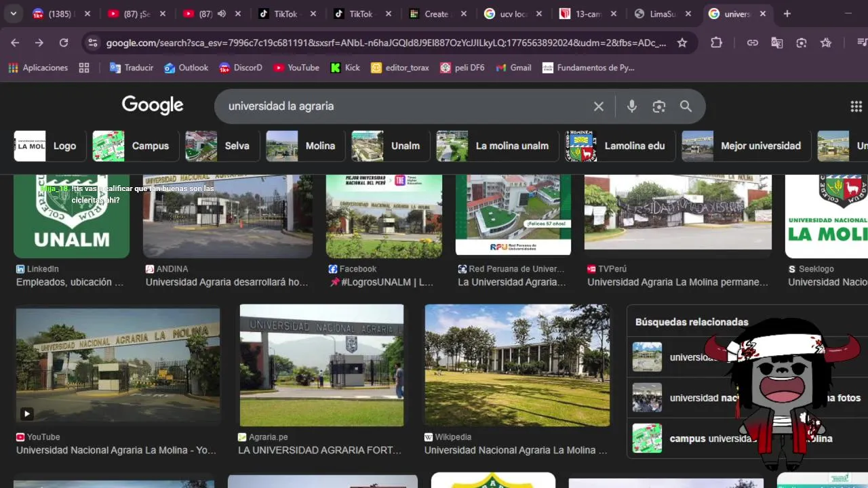The width and height of the screenshot is (868, 488).
Task: Open the Kick bookmark
Action: (345, 68)
